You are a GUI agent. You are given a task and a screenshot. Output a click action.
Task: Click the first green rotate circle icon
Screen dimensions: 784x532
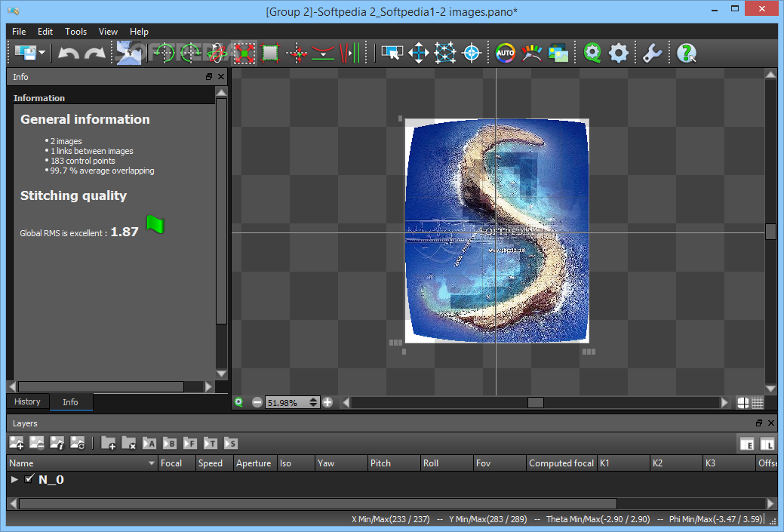(164, 53)
